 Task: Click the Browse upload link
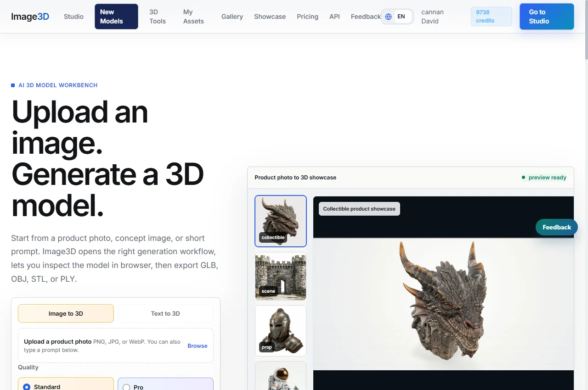click(198, 346)
